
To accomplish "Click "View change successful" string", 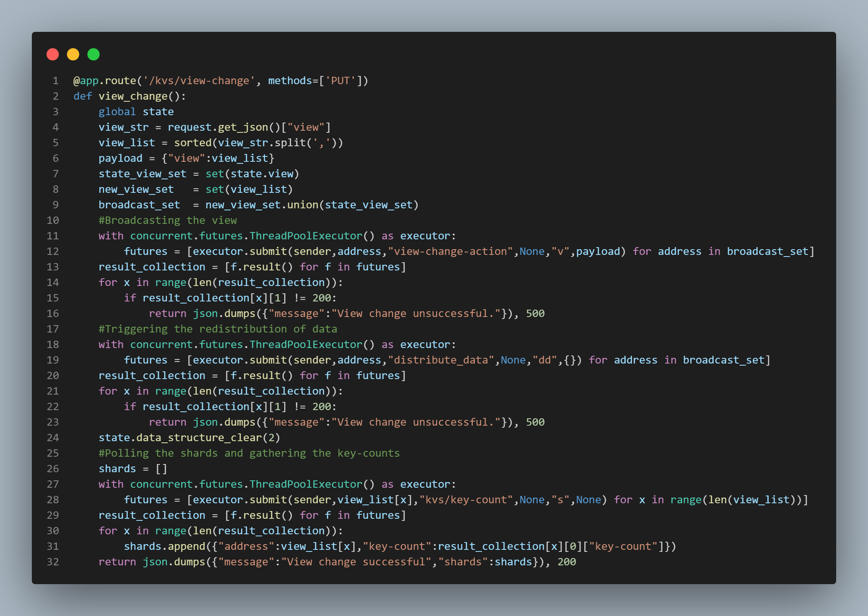I will tap(356, 562).
